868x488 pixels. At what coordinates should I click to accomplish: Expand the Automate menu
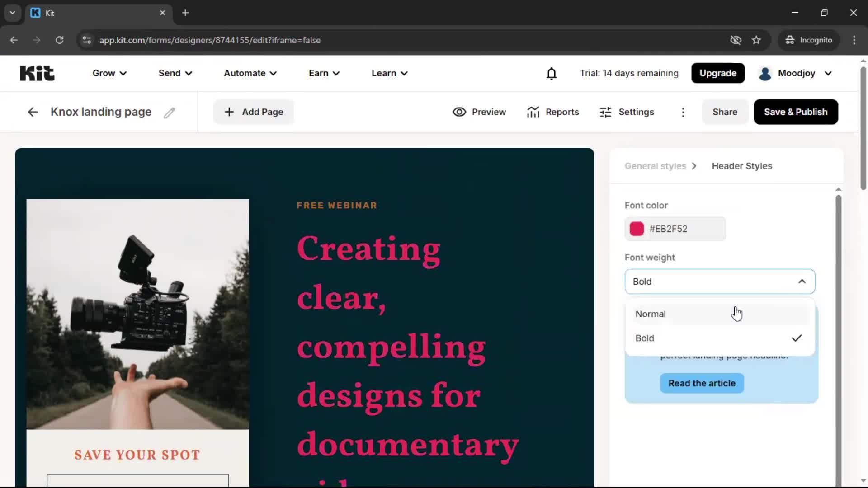point(250,73)
